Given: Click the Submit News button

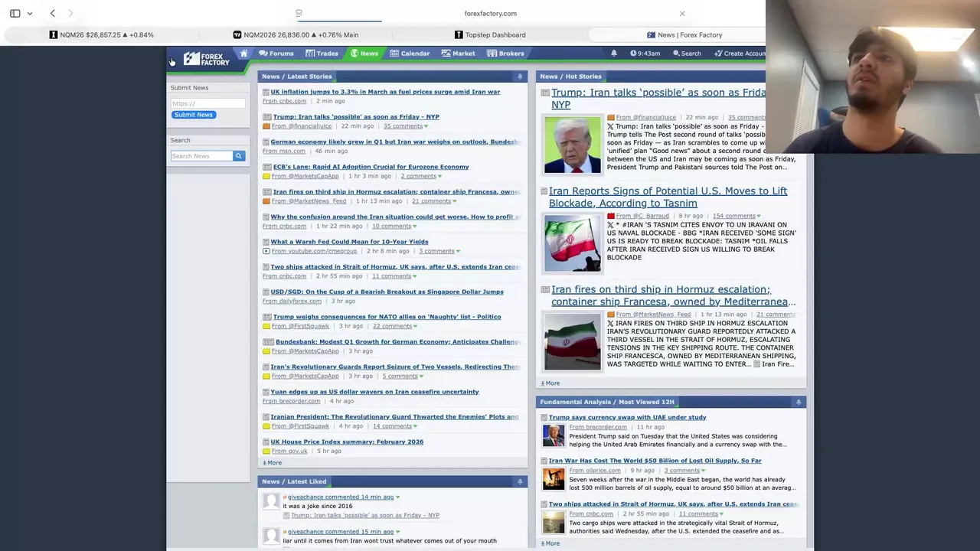Looking at the screenshot, I should 193,115.
